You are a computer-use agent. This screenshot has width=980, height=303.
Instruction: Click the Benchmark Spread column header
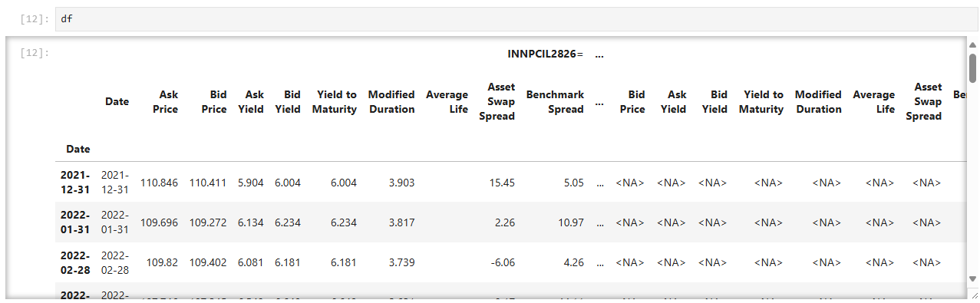point(555,102)
